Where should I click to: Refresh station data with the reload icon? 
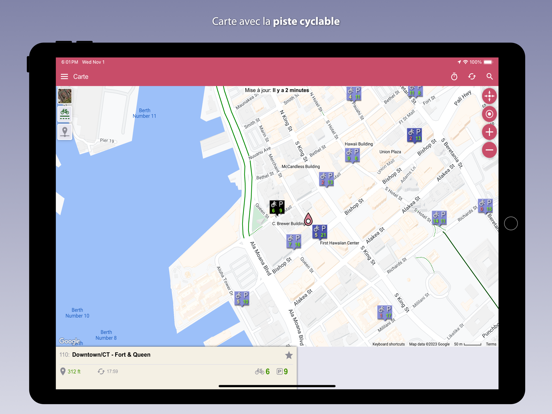click(x=472, y=76)
